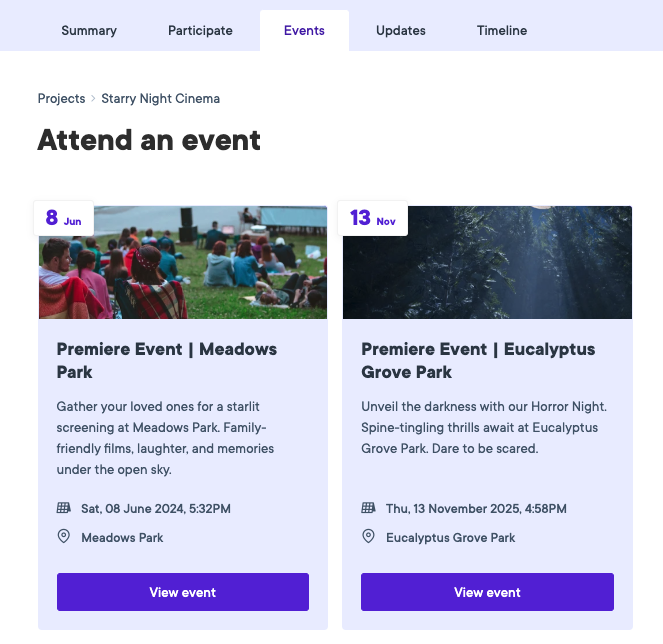Click View event for Meadows Park
Screen dimensions: 663x644
183,592
